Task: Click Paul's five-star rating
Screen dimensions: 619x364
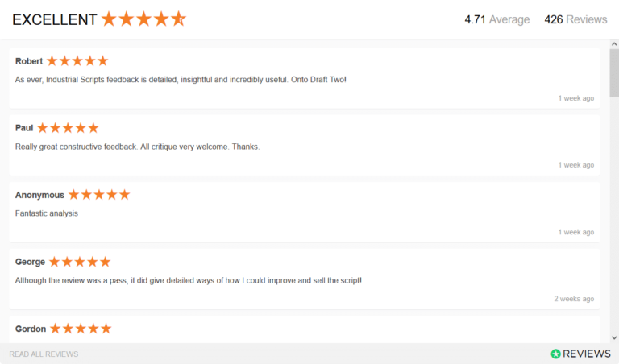Action: click(x=68, y=128)
